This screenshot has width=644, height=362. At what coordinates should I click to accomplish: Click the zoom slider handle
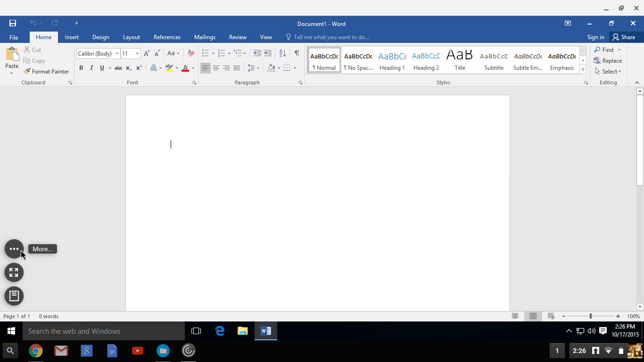(x=590, y=316)
